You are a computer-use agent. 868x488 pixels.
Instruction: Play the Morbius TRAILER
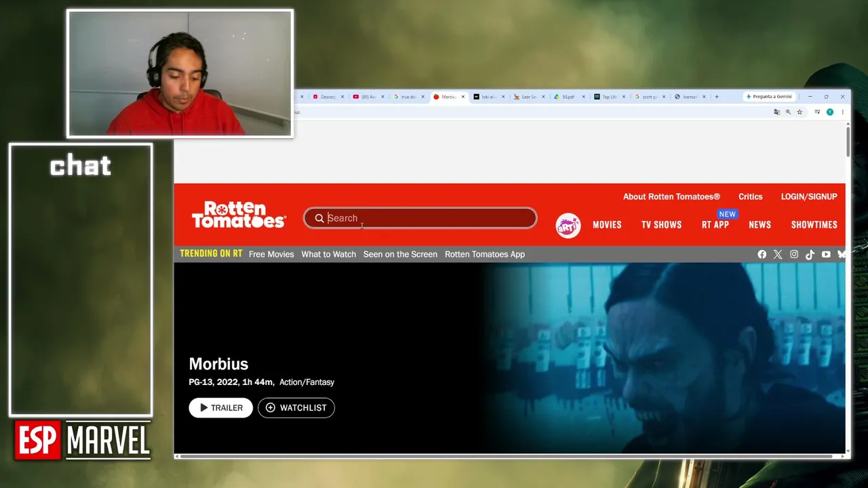click(x=221, y=408)
